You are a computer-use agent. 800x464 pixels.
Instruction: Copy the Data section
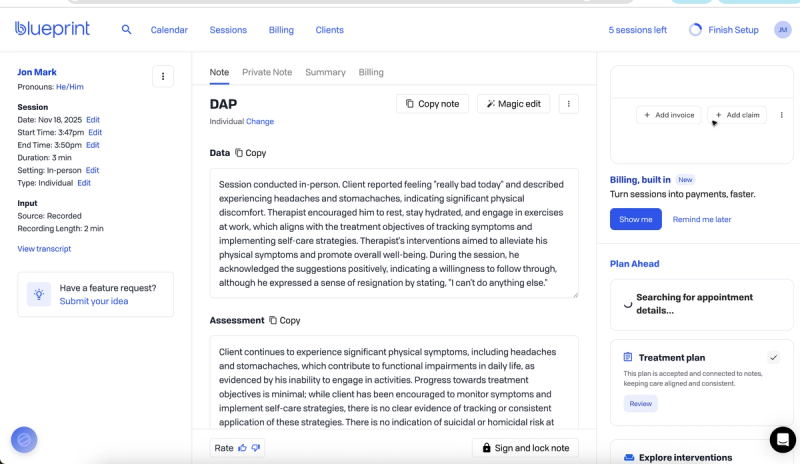pyautogui.click(x=251, y=153)
